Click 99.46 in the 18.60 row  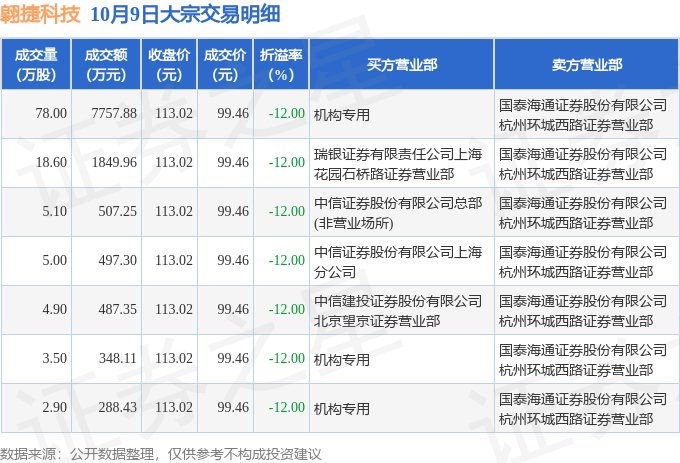[233, 163]
